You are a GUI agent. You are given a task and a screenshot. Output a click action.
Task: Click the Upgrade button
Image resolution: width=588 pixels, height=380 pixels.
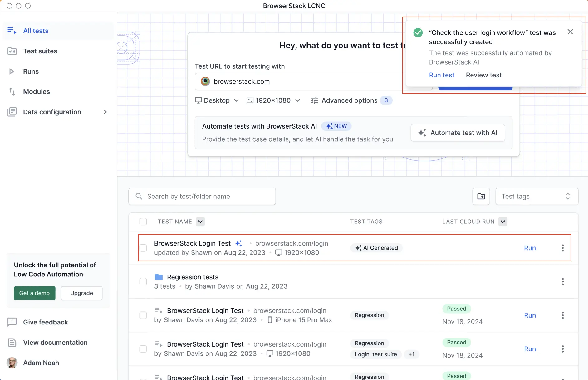tap(81, 293)
